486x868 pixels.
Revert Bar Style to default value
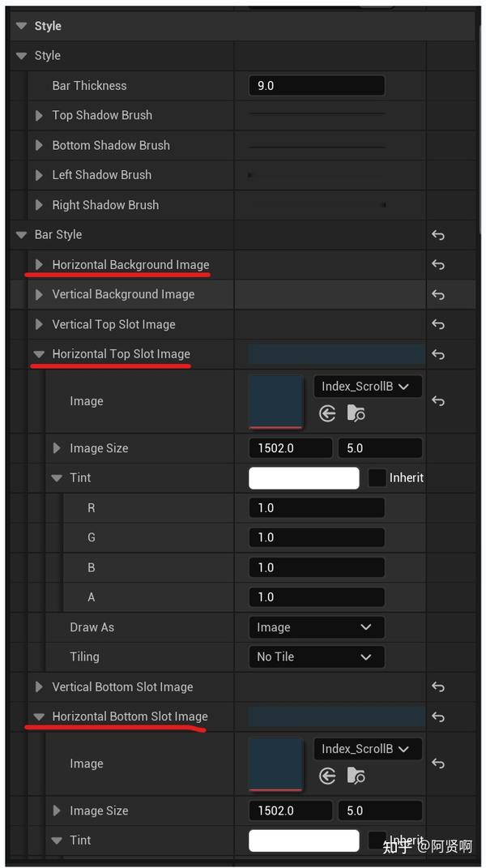(x=437, y=234)
